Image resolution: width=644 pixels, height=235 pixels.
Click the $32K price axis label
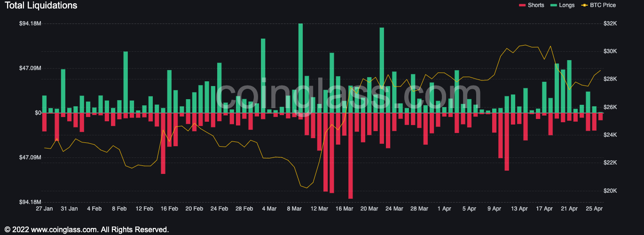pos(610,23)
